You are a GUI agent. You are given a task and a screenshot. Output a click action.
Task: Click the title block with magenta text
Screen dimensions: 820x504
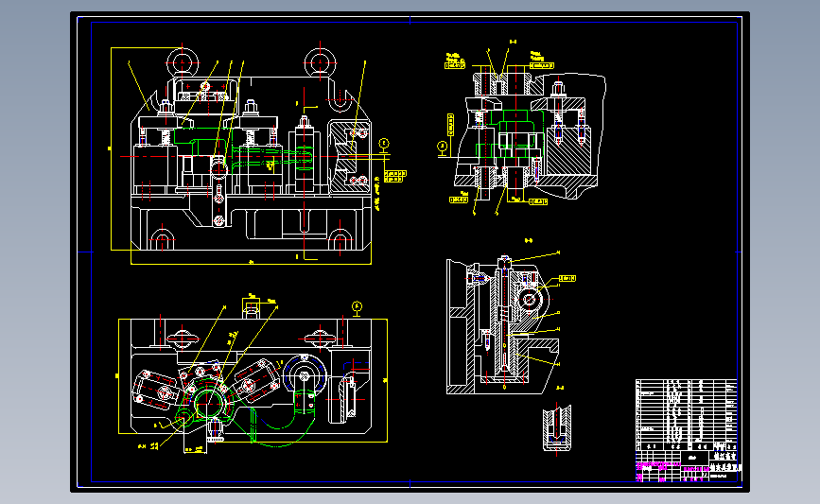tap(689, 466)
